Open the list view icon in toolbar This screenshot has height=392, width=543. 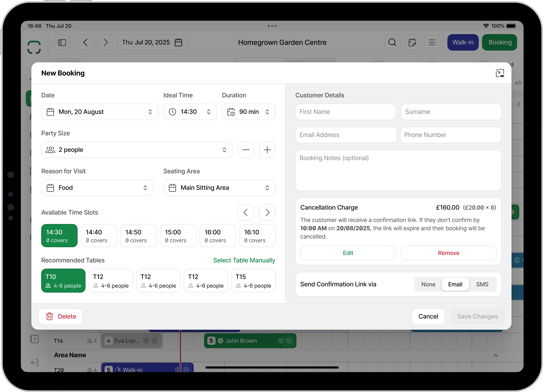(x=432, y=42)
